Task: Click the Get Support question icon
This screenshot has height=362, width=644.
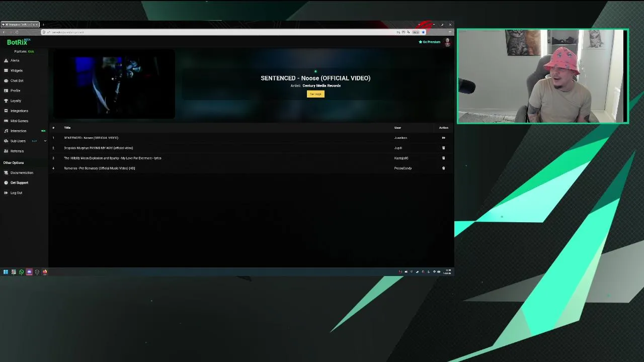Action: [6, 183]
